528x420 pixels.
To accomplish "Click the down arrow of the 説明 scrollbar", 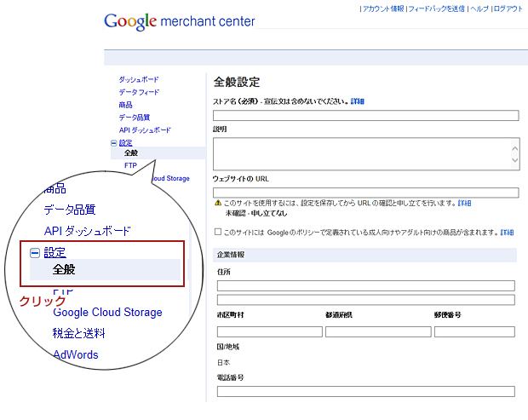I will tap(514, 160).
